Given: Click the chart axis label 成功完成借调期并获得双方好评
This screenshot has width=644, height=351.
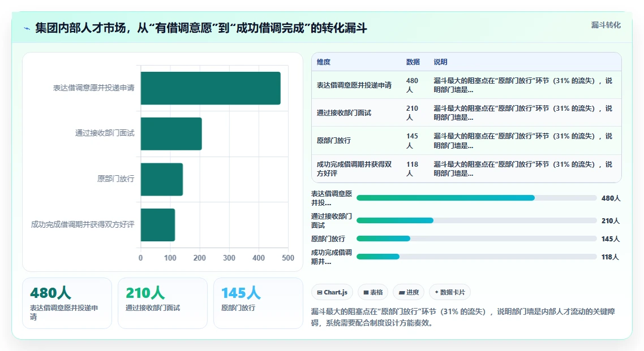Looking at the screenshot, I should coord(83,225).
